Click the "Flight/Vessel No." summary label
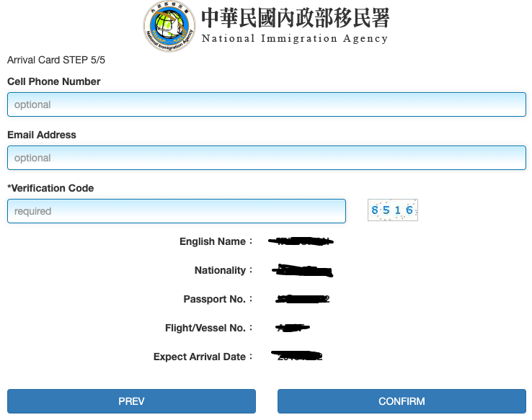 (x=205, y=328)
